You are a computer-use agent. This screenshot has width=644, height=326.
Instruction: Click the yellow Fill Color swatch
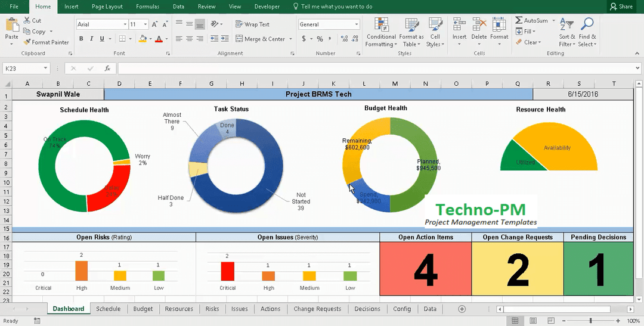[x=142, y=39]
